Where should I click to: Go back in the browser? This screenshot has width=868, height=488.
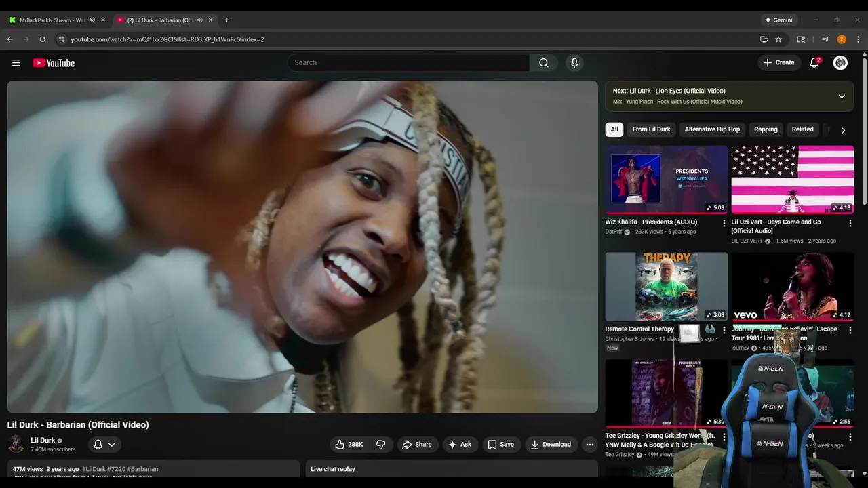coord(10,39)
